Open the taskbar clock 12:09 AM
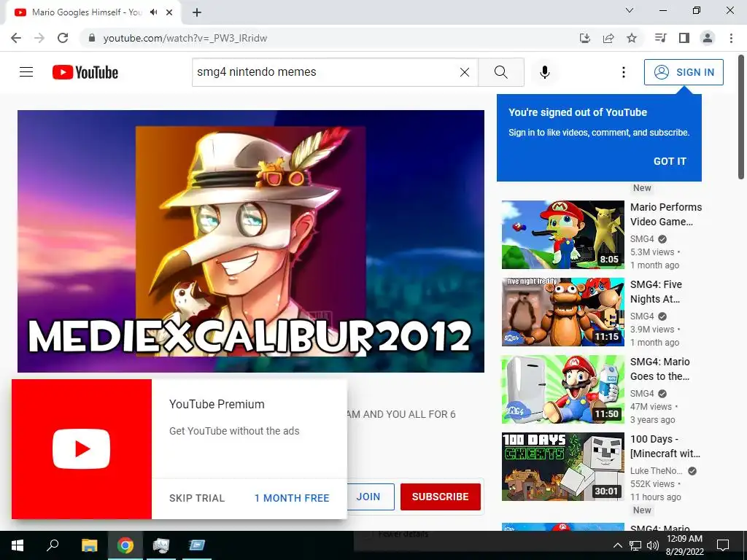Screen dimensions: 747x560 click(684, 545)
